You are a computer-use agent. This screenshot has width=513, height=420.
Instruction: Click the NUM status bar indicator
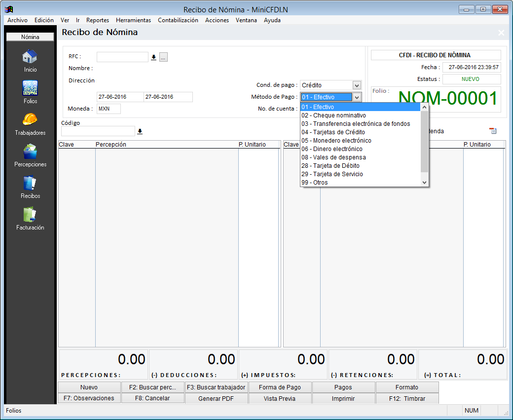pyautogui.click(x=471, y=411)
